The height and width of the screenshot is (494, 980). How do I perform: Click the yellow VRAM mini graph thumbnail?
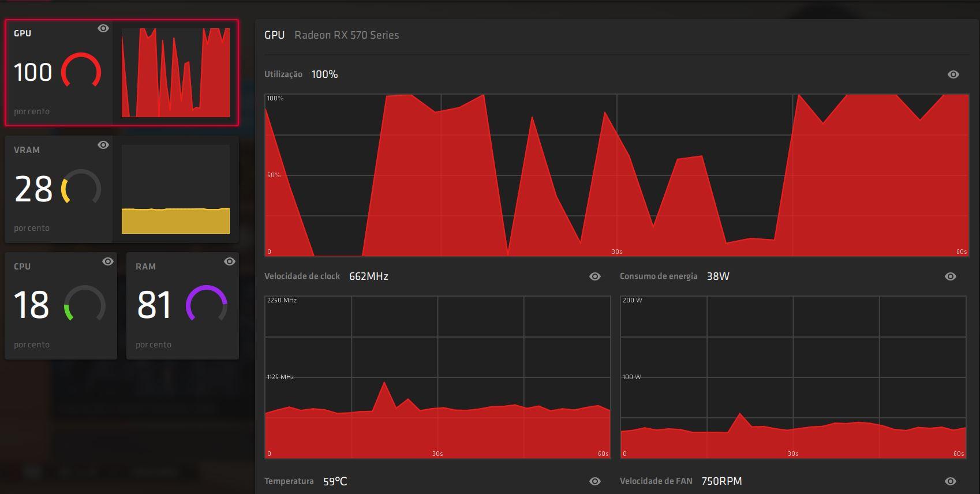click(175, 189)
